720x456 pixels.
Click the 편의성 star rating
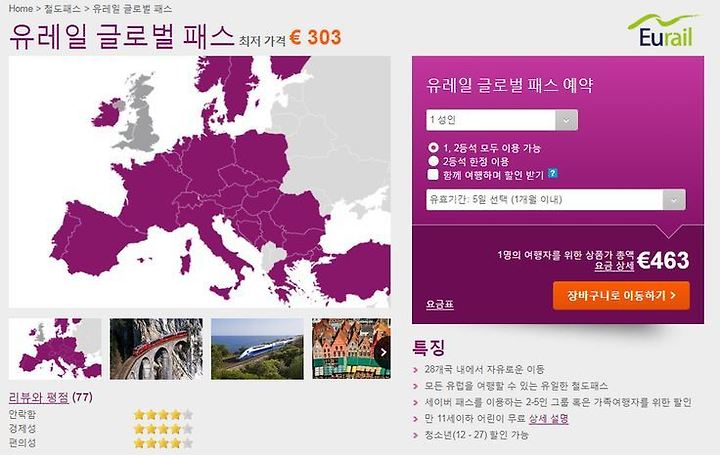(x=163, y=444)
